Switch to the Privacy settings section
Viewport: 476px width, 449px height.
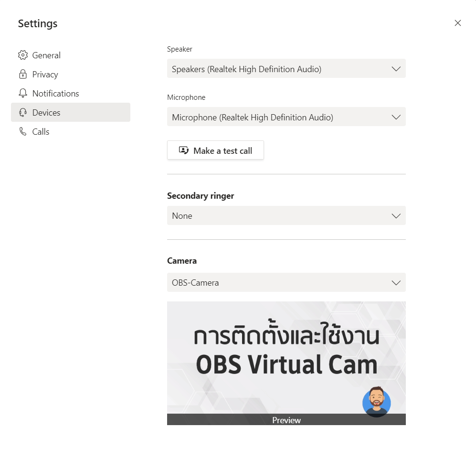[45, 74]
